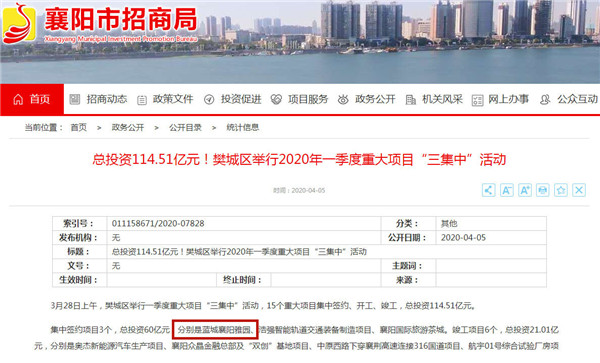Image resolution: width=600 pixels, height=363 pixels.
Task: Click 政务公开 in the breadcrumb trail
Action: pos(127,127)
